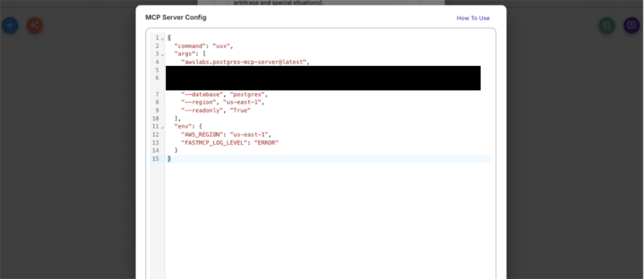Click the "FASTMCP_LOG_LEVEL" key text
The width and height of the screenshot is (644, 279).
tap(215, 143)
